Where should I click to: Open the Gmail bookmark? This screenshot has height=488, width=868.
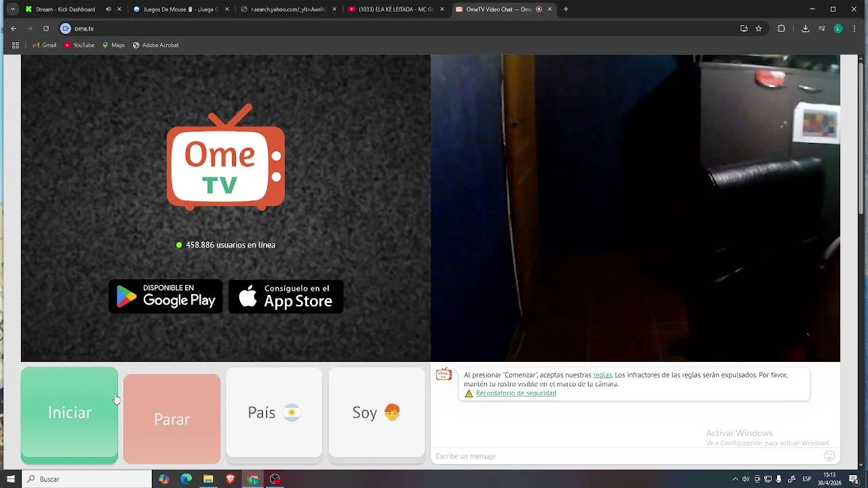(45, 45)
